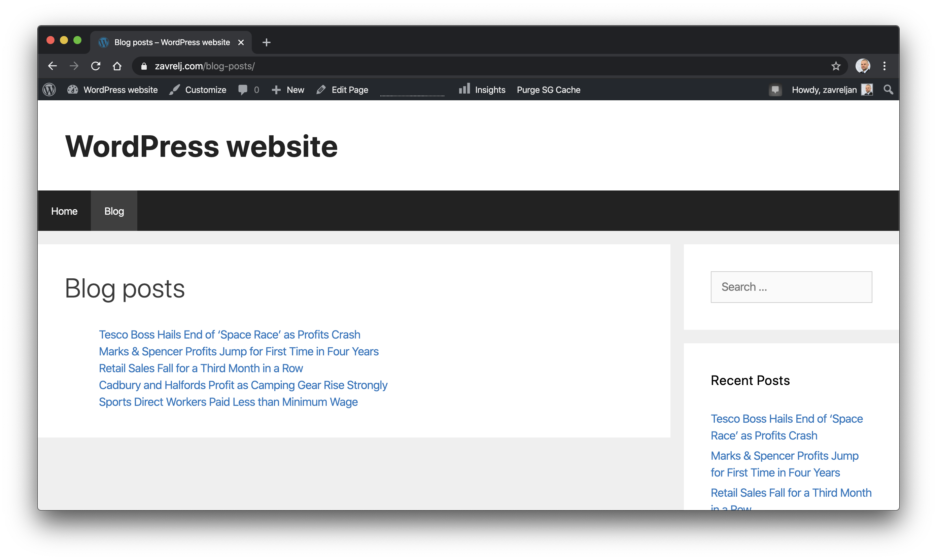The height and width of the screenshot is (560, 937).
Task: Select the Blog posts – WordPress website tab
Action: [171, 42]
